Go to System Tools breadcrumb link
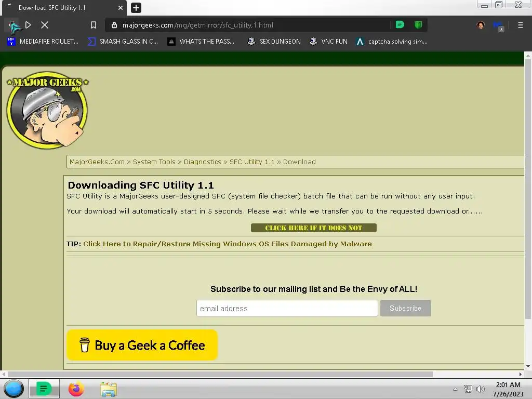The width and height of the screenshot is (532, 399). pos(154,162)
